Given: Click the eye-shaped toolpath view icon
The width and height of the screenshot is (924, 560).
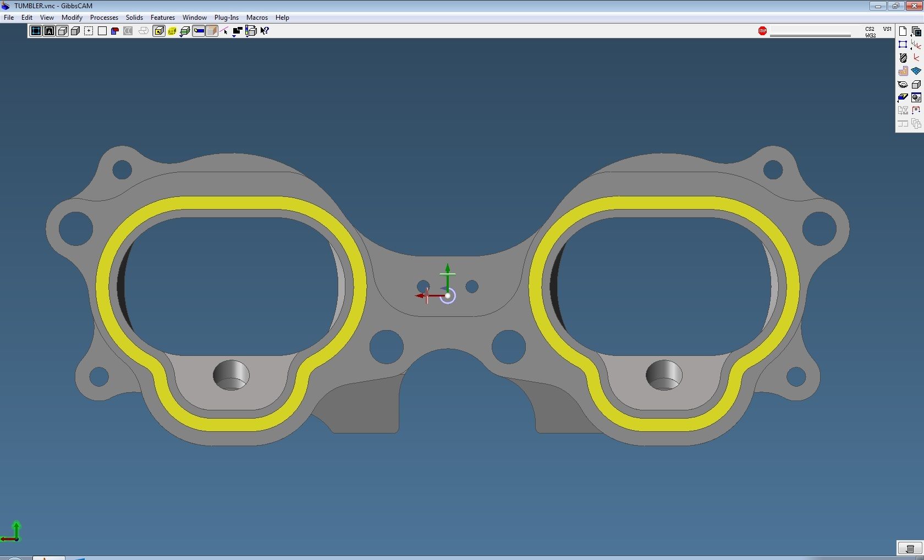Looking at the screenshot, I should 903,84.
